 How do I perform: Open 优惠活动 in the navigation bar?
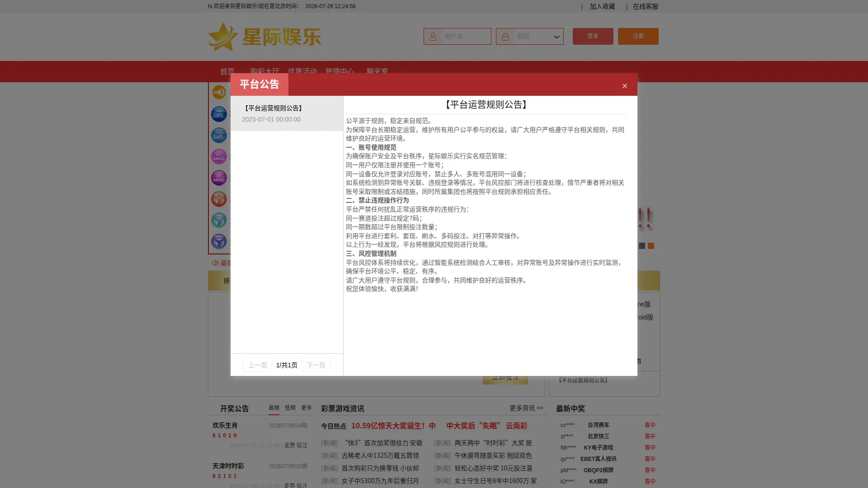click(x=302, y=71)
